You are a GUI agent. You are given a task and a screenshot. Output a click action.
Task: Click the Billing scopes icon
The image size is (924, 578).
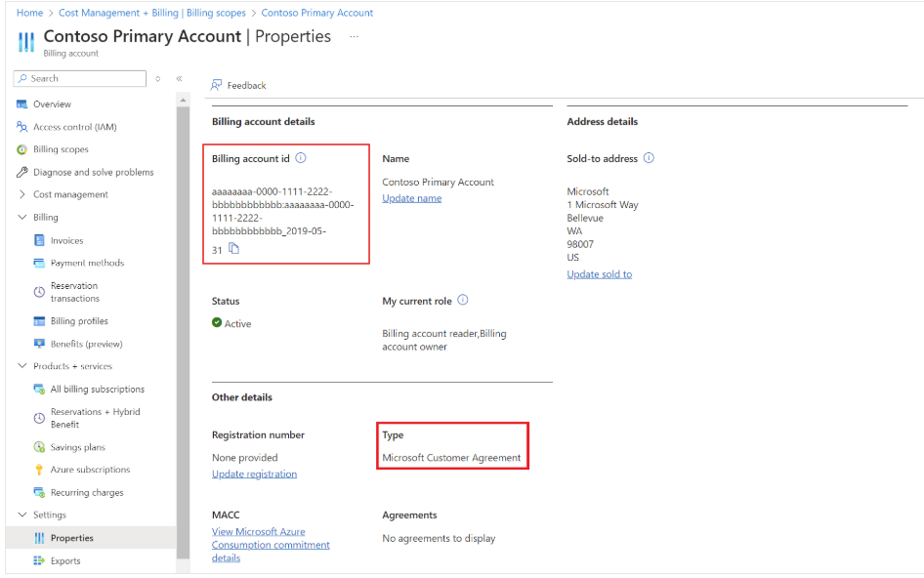tap(21, 149)
